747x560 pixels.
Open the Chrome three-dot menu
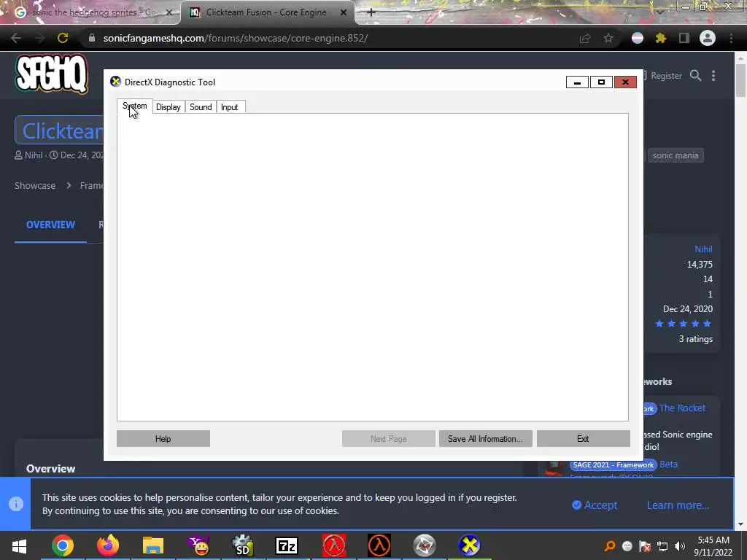(731, 38)
